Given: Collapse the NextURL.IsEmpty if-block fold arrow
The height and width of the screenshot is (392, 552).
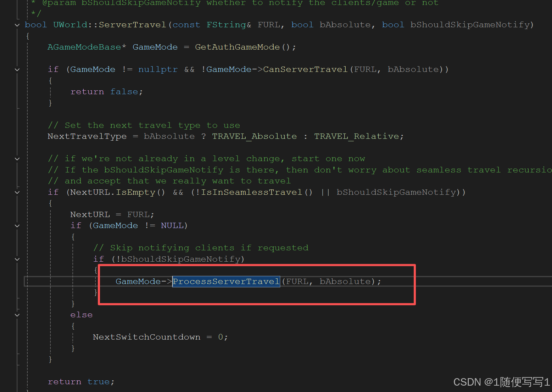Looking at the screenshot, I should point(17,192).
